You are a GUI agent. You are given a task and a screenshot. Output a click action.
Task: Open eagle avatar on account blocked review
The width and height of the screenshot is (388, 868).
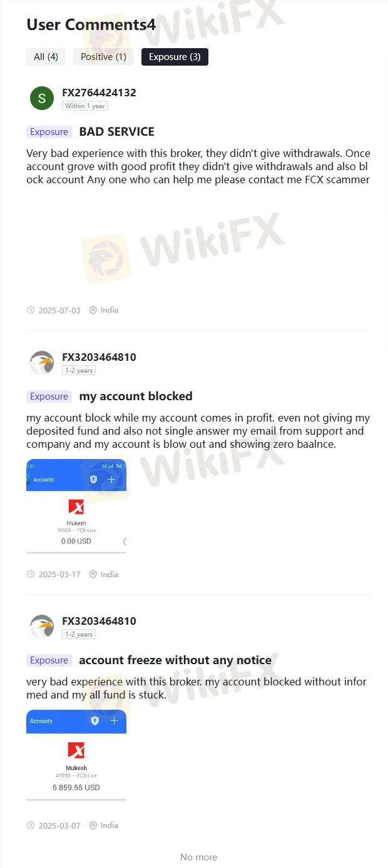[x=42, y=363]
